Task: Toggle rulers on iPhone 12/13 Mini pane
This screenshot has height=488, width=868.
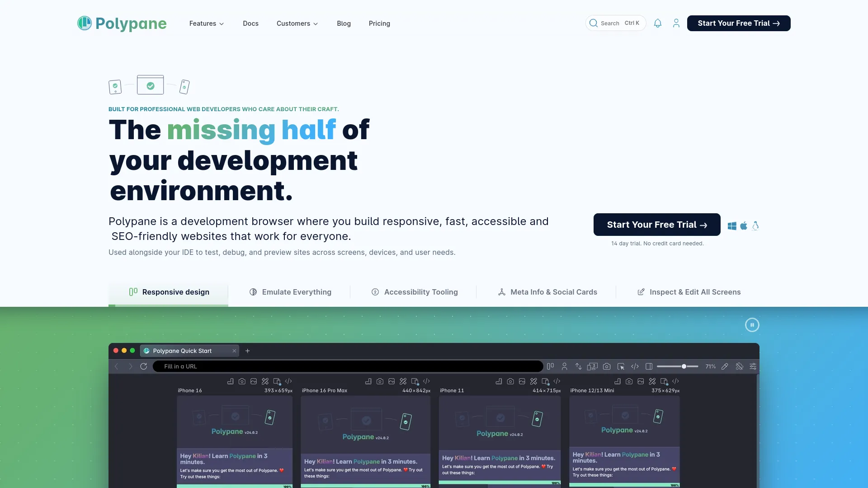Action: pos(617,381)
